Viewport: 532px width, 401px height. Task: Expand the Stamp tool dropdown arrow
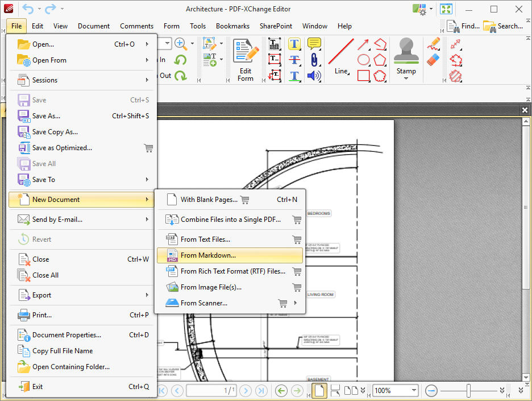tap(406, 78)
